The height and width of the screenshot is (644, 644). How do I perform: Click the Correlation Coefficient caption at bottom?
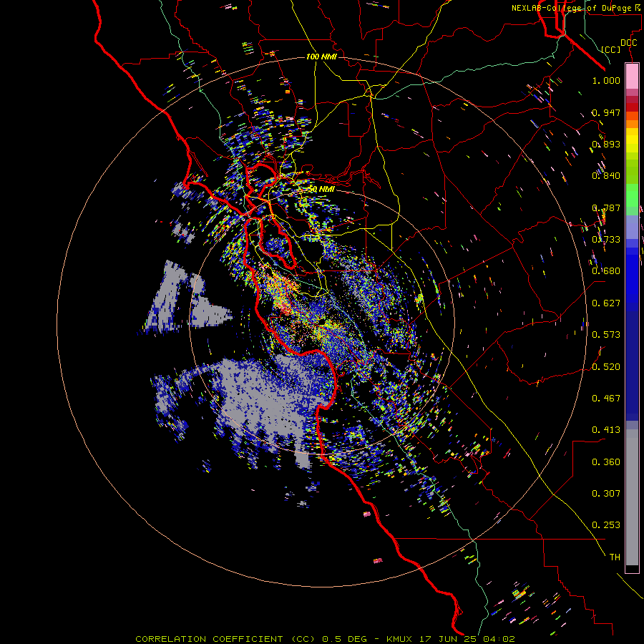click(x=325, y=639)
